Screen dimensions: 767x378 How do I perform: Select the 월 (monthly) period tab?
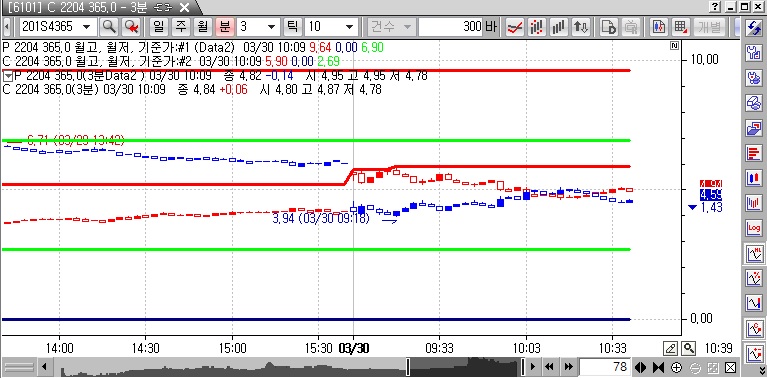(x=202, y=26)
